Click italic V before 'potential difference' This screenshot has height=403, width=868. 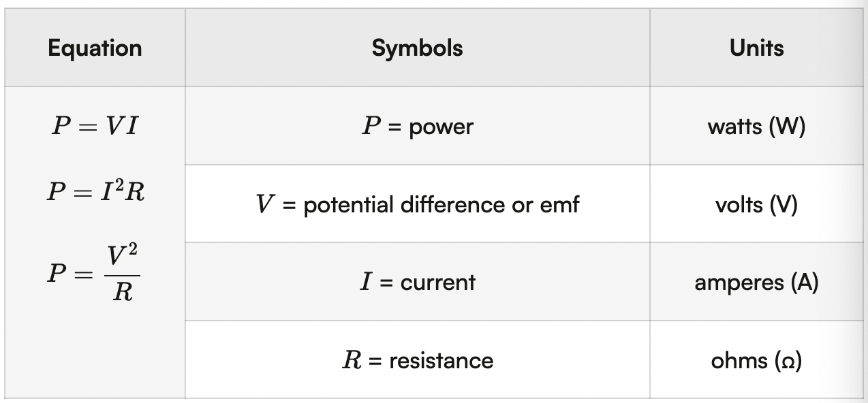(264, 204)
